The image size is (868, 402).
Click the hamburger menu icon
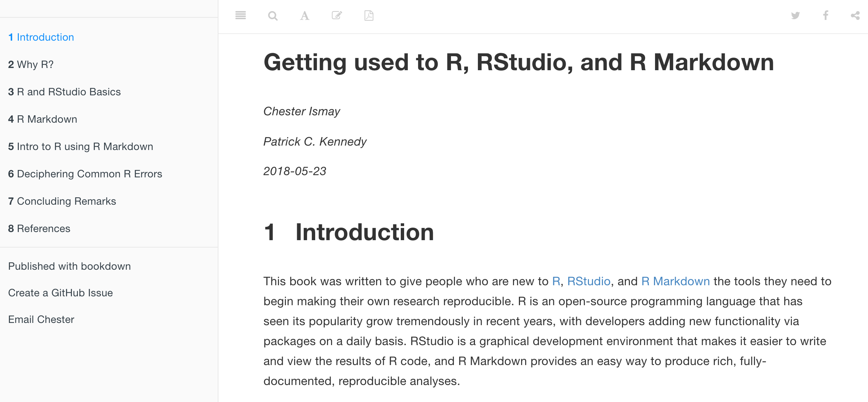240,15
